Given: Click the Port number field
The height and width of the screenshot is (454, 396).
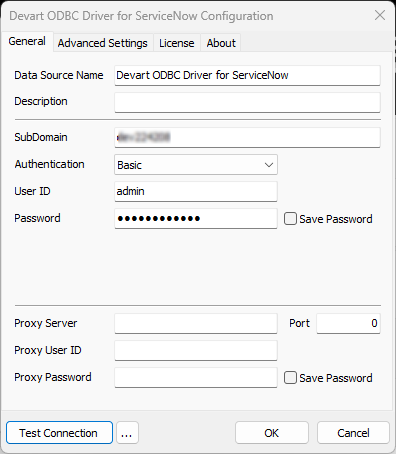Looking at the screenshot, I should coord(348,323).
